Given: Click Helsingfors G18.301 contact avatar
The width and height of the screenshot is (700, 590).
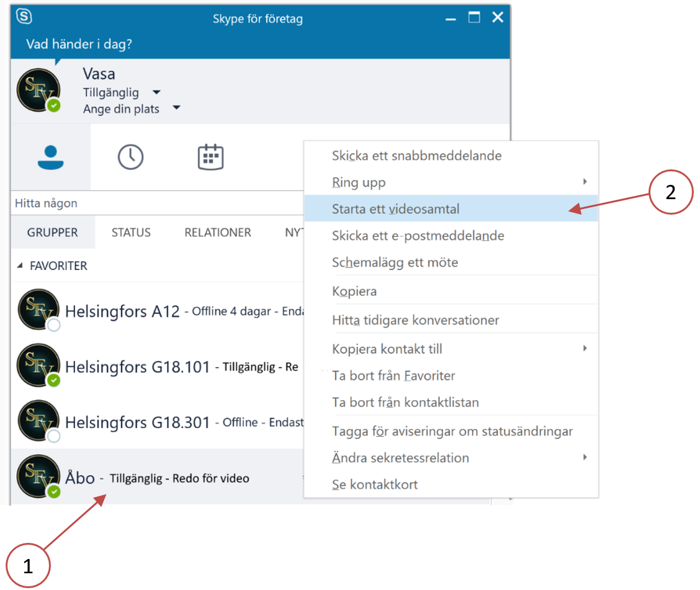Looking at the screenshot, I should [x=38, y=421].
